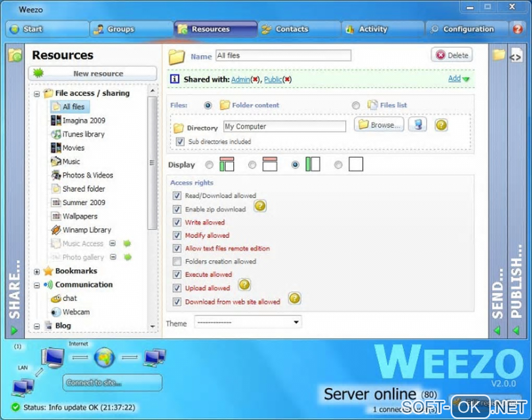The image size is (532, 420).
Task: Select the Webcam tree item
Action: click(70, 311)
